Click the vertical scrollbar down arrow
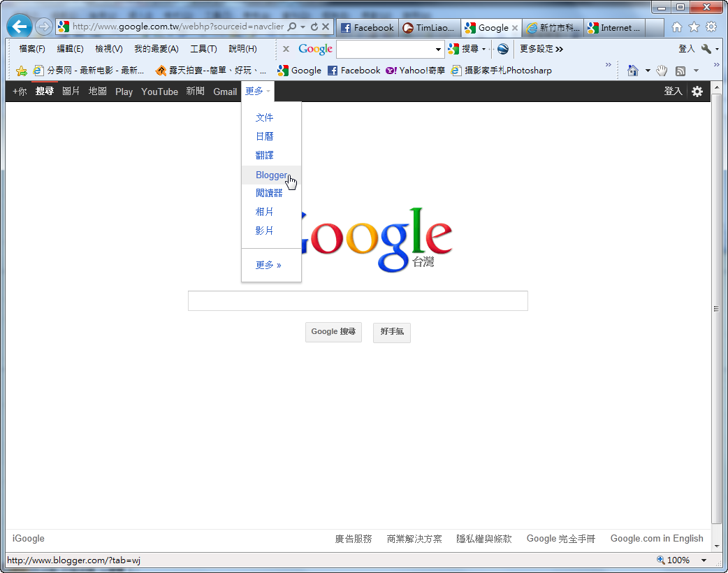 [717, 546]
